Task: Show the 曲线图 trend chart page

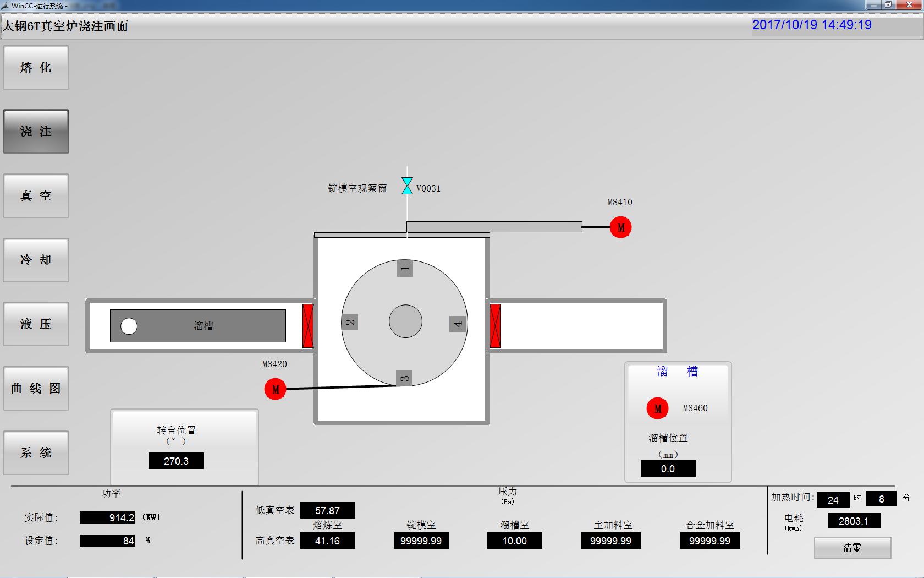Action: coord(36,389)
